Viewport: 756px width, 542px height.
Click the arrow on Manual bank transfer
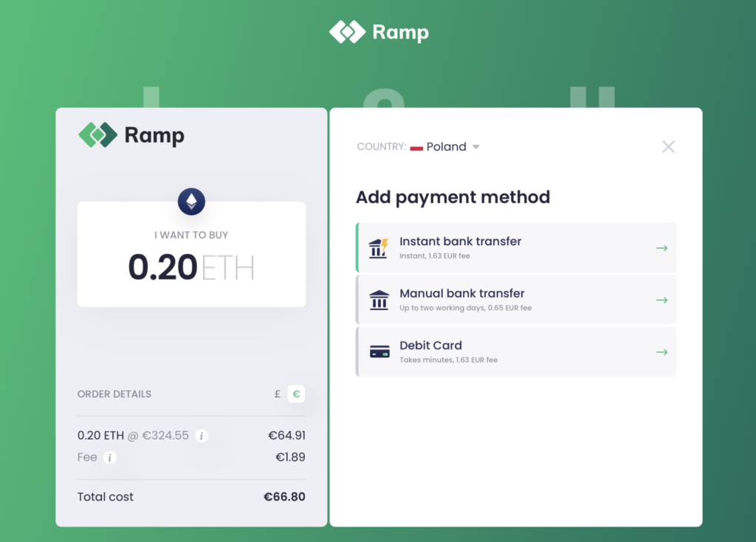coord(662,300)
